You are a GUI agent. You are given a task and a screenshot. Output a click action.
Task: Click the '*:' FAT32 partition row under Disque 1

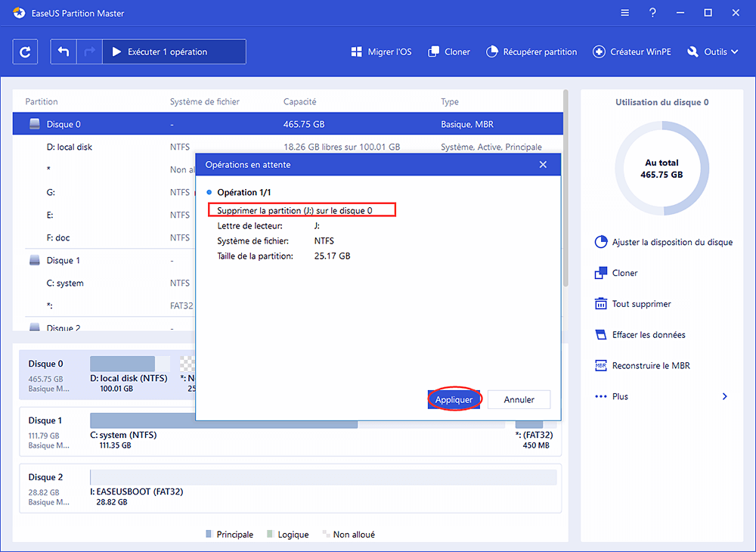point(104,305)
